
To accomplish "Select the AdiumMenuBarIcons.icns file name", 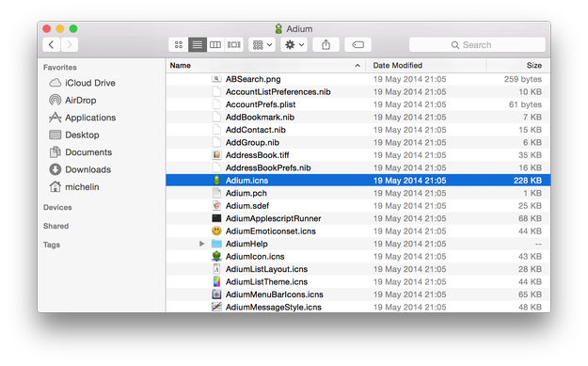I will coord(274,294).
